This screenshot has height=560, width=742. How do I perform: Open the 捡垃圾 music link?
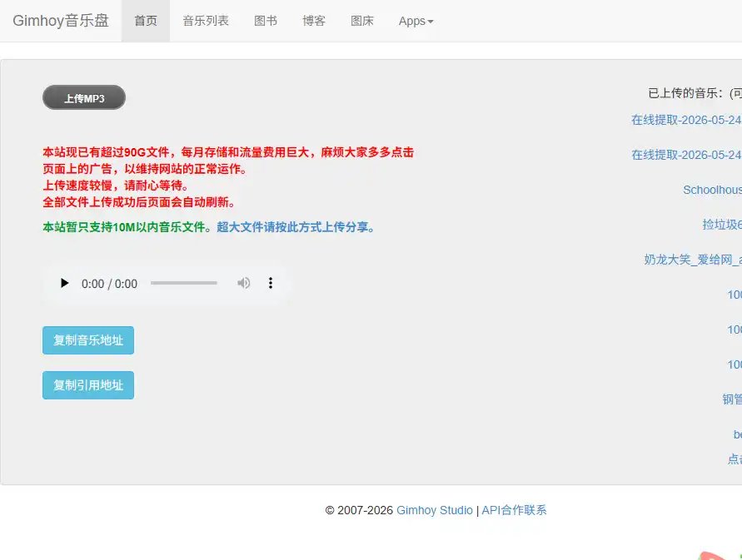click(x=722, y=225)
